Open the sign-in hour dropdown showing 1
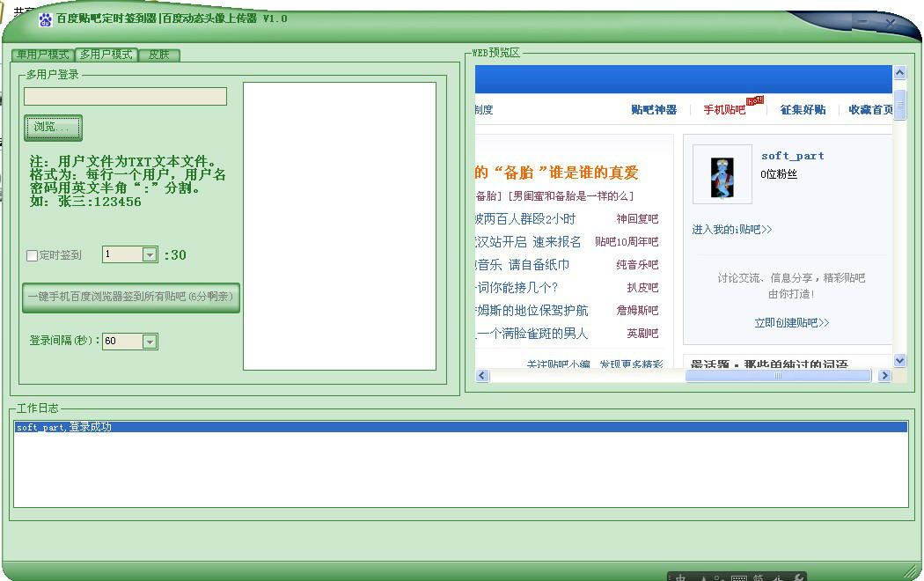The height and width of the screenshot is (581, 924). [x=150, y=254]
